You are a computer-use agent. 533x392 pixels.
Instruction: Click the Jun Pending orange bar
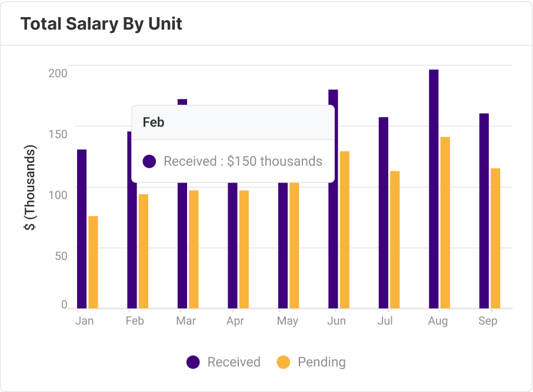344,230
